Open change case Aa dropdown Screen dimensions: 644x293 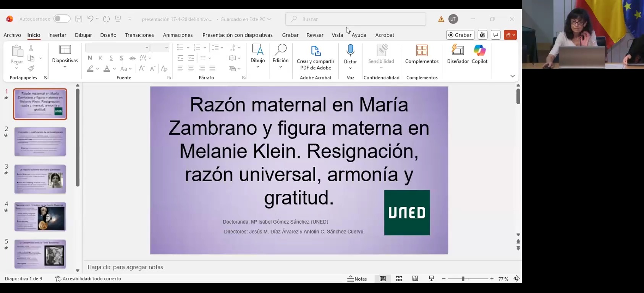pyautogui.click(x=126, y=69)
